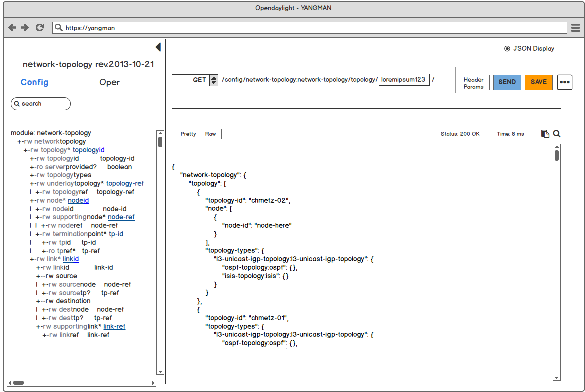The height and width of the screenshot is (392, 585).
Task: Select the ro tpref* tree row
Action: [x=71, y=251]
